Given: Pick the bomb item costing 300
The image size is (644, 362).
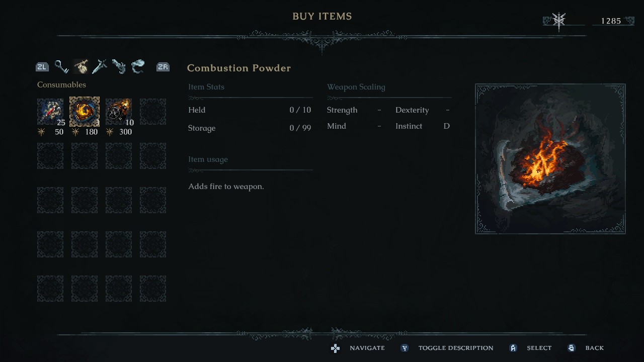Looking at the screenshot, I should (119, 112).
